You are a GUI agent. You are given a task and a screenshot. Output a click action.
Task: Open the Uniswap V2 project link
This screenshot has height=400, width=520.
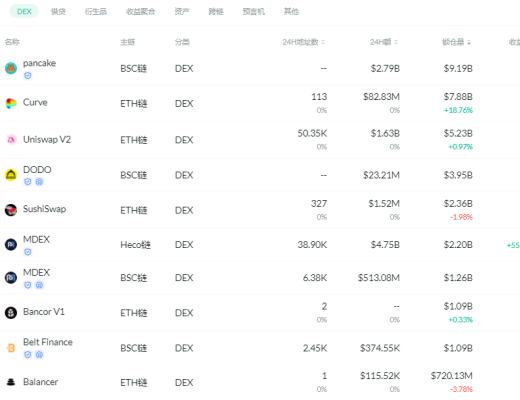[47, 139]
